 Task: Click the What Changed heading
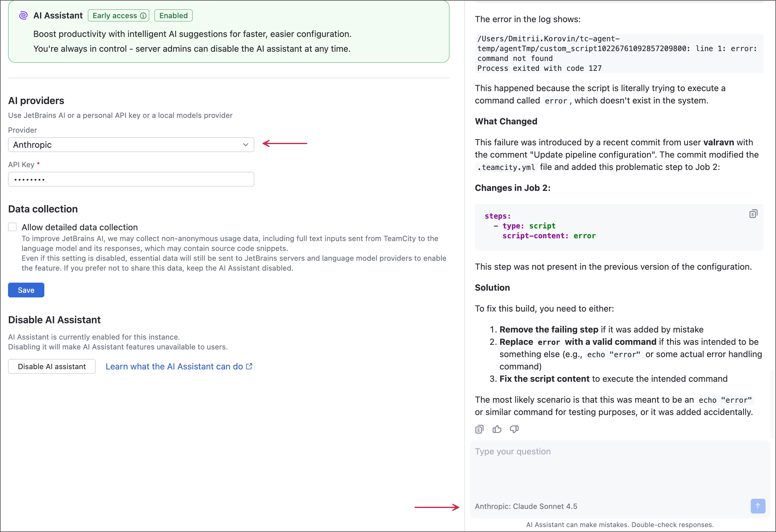(x=506, y=121)
